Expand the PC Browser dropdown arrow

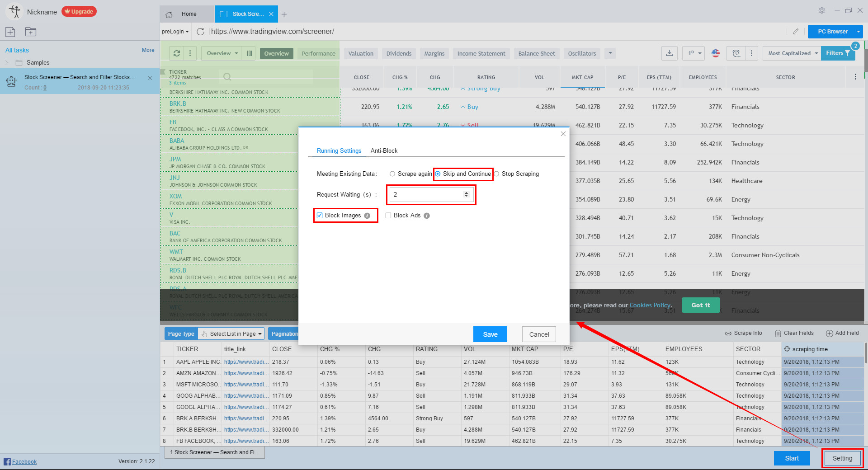coord(858,32)
